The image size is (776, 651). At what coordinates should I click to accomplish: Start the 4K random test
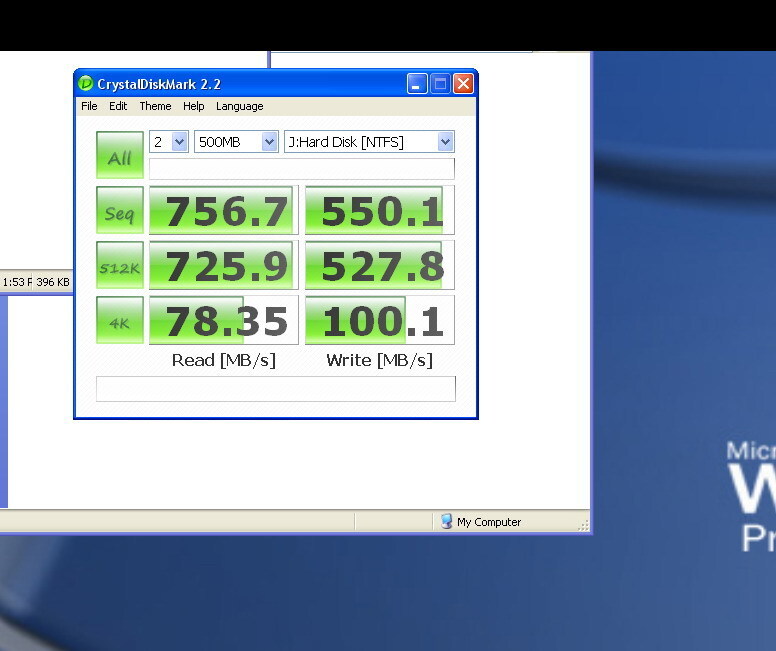tap(120, 321)
